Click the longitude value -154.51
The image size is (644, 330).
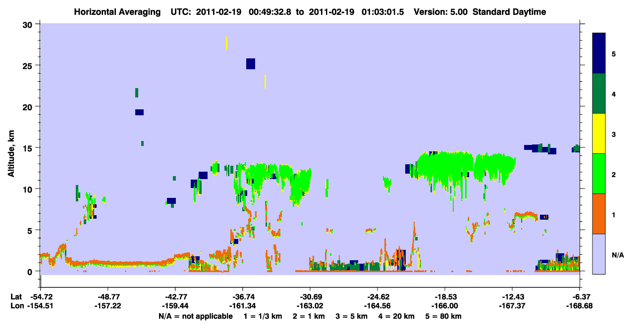pyautogui.click(x=41, y=306)
